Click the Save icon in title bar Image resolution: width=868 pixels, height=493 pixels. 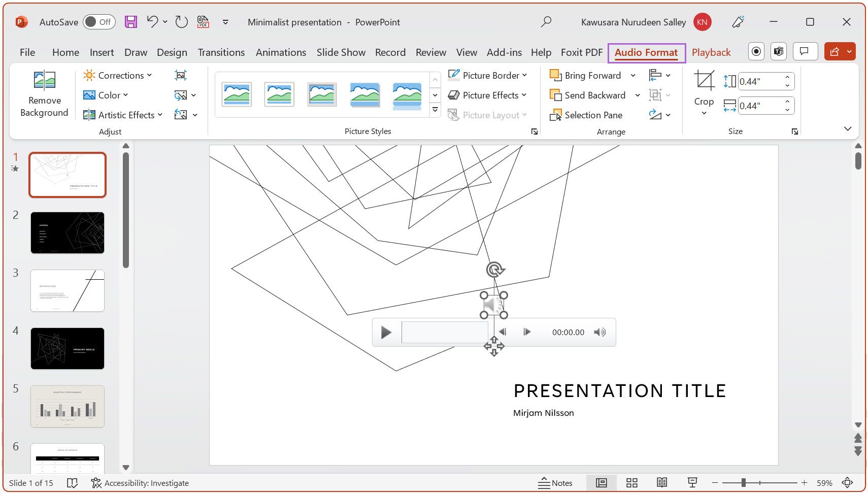pos(131,22)
